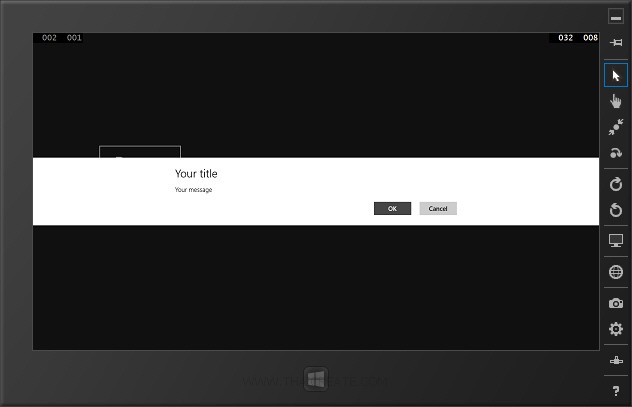Set location with globe icon
This screenshot has width=632, height=407.
click(615, 272)
